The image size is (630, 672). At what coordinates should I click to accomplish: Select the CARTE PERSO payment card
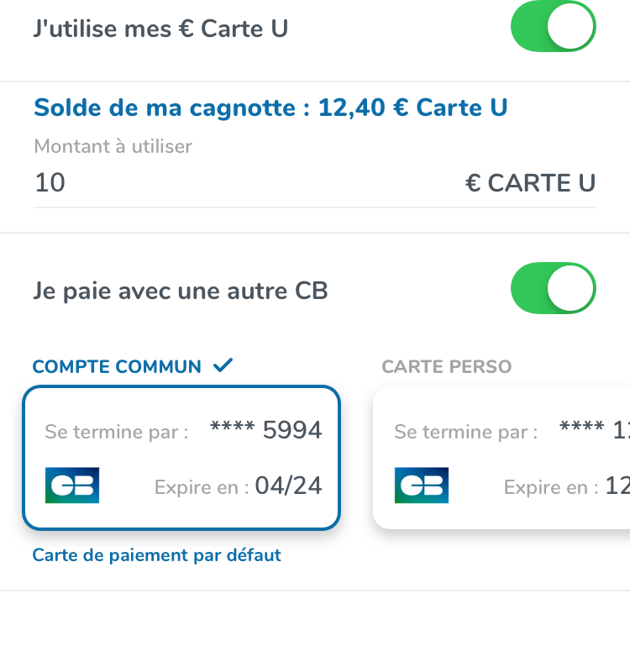point(501,458)
